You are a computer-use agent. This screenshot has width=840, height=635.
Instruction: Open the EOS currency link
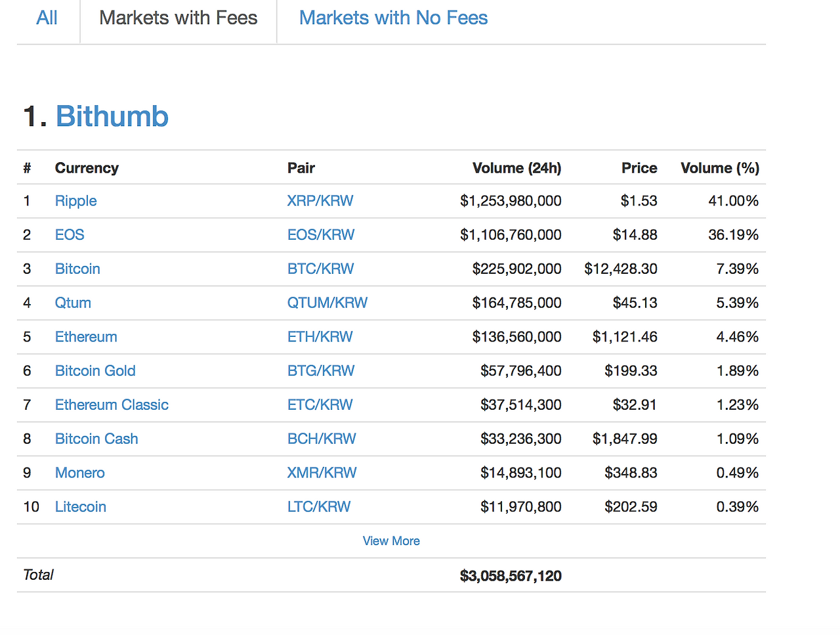click(70, 235)
